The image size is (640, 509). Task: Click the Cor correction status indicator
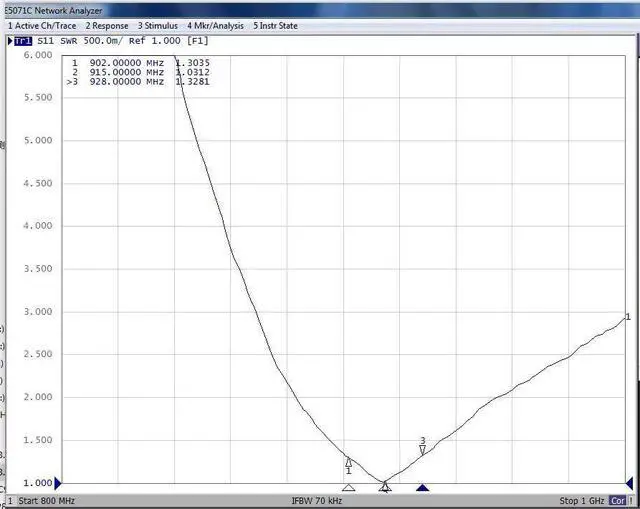coord(617,500)
